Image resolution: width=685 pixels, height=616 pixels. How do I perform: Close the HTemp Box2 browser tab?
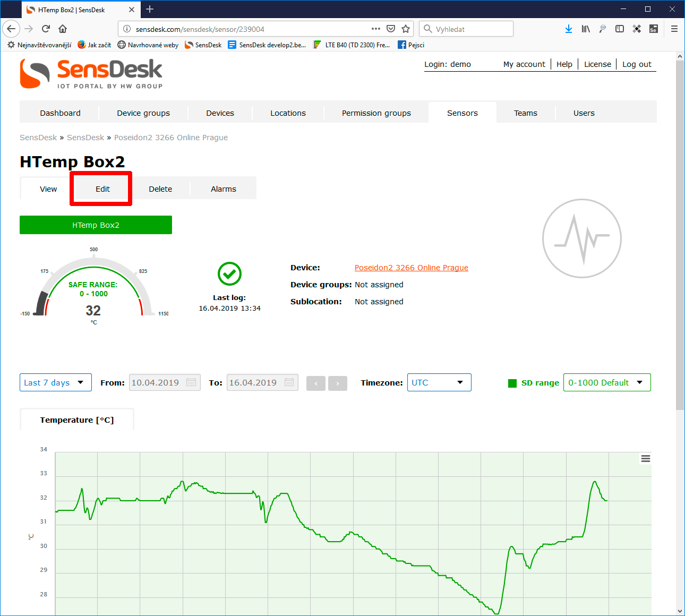coord(132,10)
